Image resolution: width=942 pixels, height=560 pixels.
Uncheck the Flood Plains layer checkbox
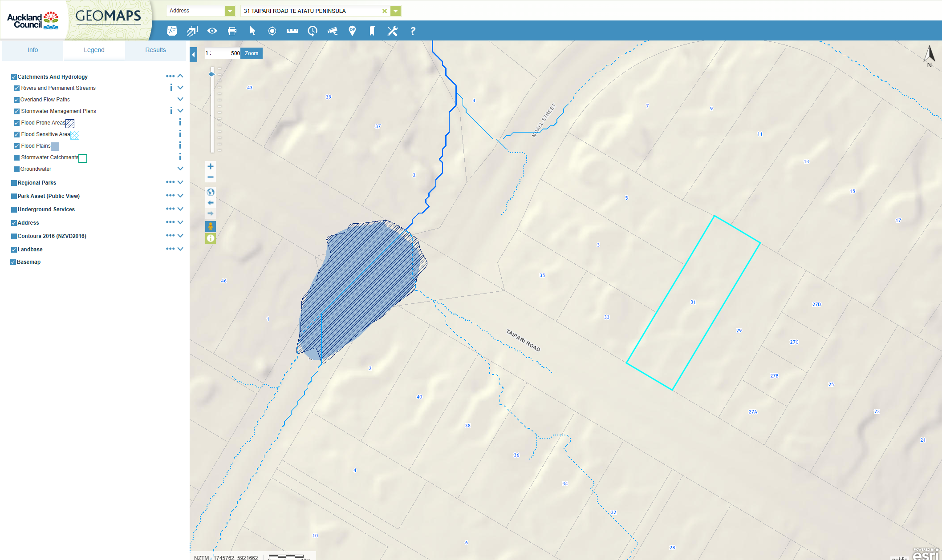(x=16, y=146)
